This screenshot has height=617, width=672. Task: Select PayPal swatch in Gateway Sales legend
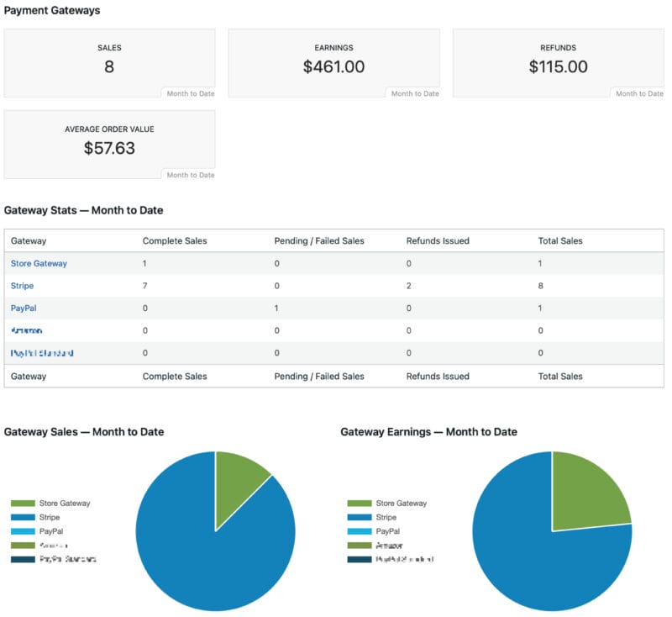(x=23, y=532)
